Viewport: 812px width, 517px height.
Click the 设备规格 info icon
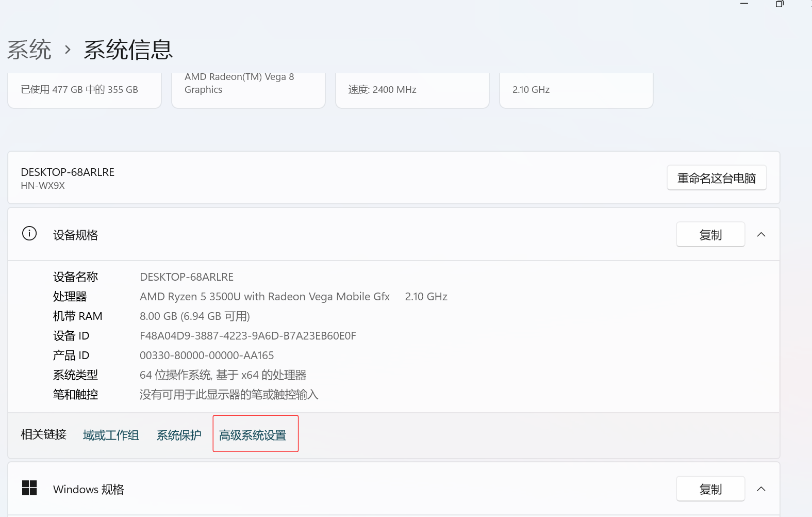click(29, 234)
